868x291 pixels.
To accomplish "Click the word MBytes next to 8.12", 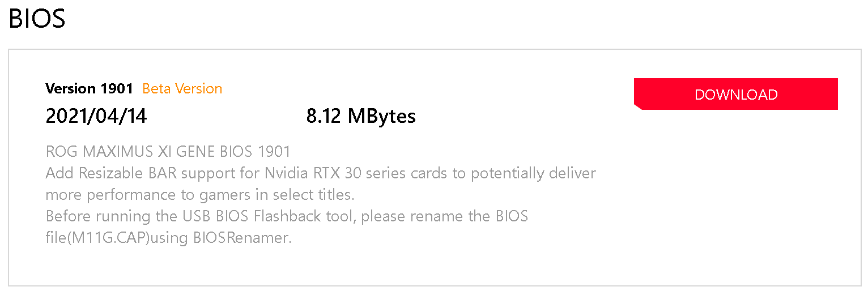I will (x=382, y=116).
